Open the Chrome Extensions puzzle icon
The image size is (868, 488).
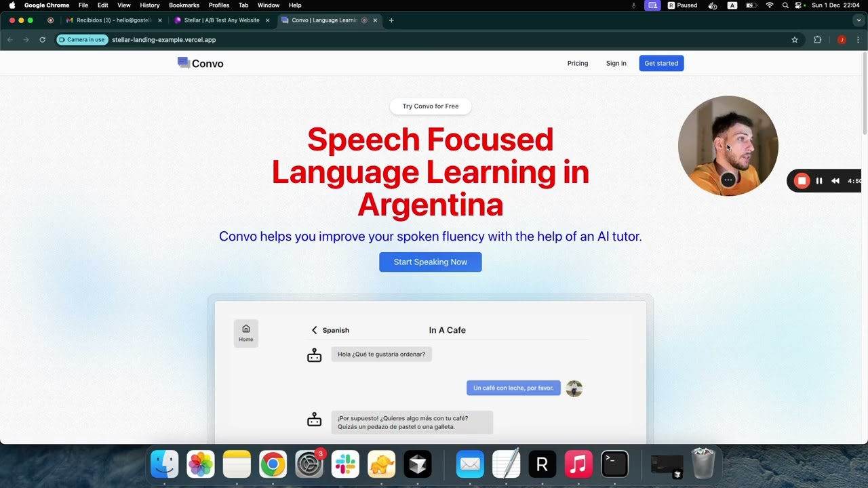pos(817,40)
